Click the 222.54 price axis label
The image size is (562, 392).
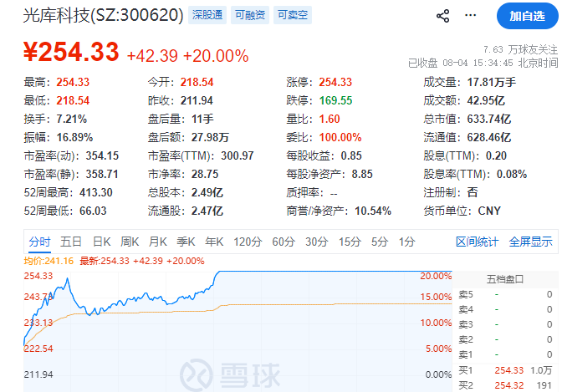pyautogui.click(x=38, y=349)
